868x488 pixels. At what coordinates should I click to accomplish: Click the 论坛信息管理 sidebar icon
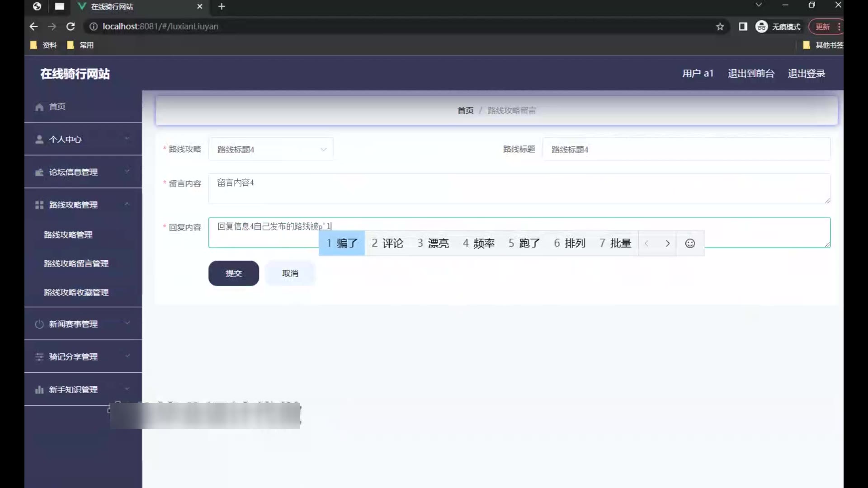(x=39, y=173)
